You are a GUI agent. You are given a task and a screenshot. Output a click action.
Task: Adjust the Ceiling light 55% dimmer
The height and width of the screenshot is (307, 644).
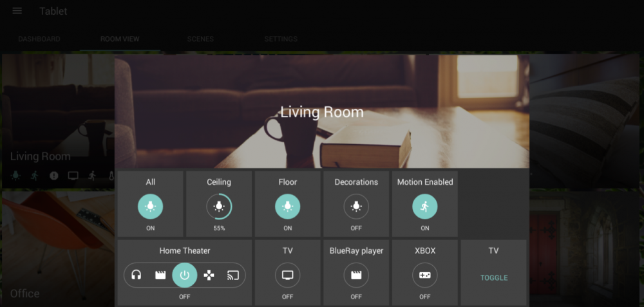tap(219, 207)
